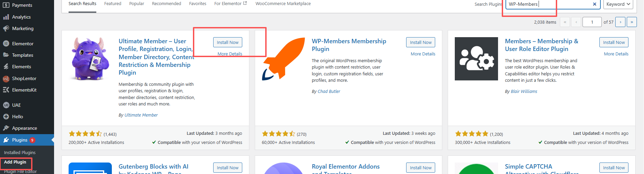Switch to the Search Results tab
The width and height of the screenshot is (644, 174).
click(x=82, y=4)
